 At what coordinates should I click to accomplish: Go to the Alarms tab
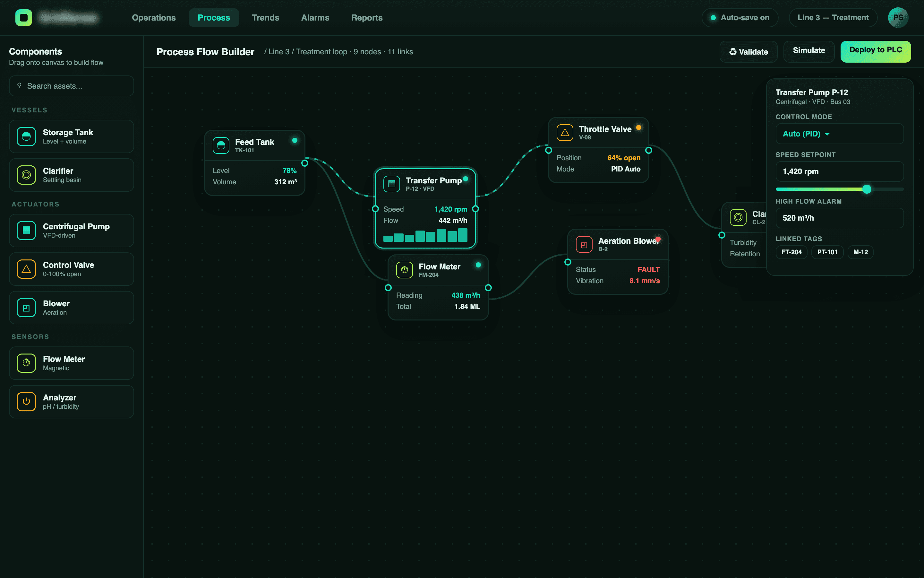pos(315,18)
